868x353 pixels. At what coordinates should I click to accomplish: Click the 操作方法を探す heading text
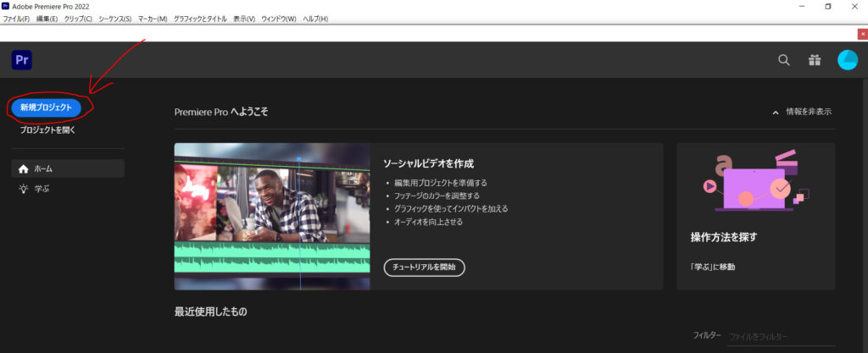coord(724,237)
